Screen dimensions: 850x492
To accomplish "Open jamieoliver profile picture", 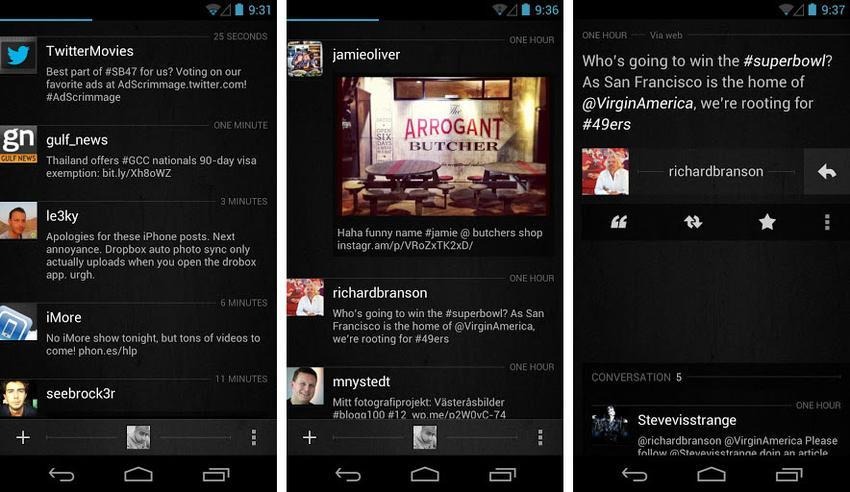I will click(305, 59).
